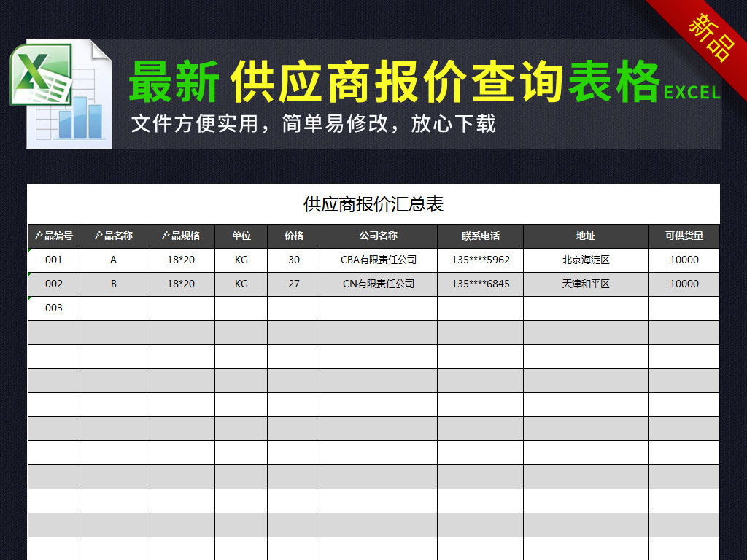This screenshot has width=747, height=560.
Task: Click the 10000 supply cell in row 002
Action: tap(684, 284)
